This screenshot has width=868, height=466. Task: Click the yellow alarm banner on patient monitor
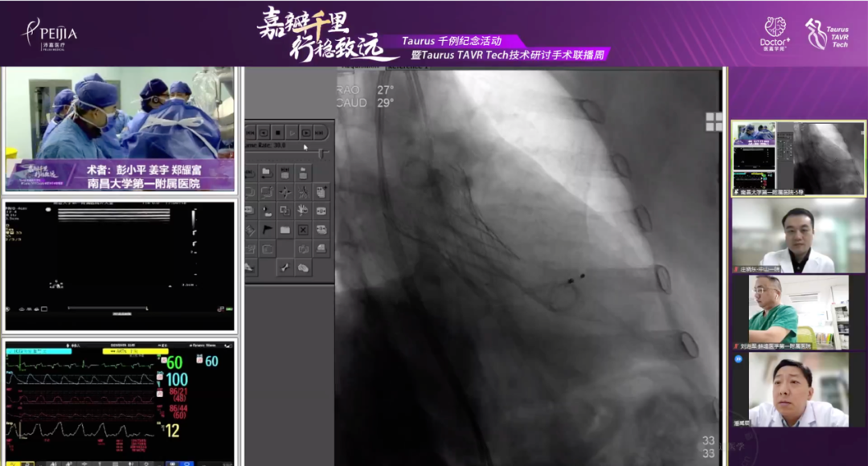tap(134, 352)
